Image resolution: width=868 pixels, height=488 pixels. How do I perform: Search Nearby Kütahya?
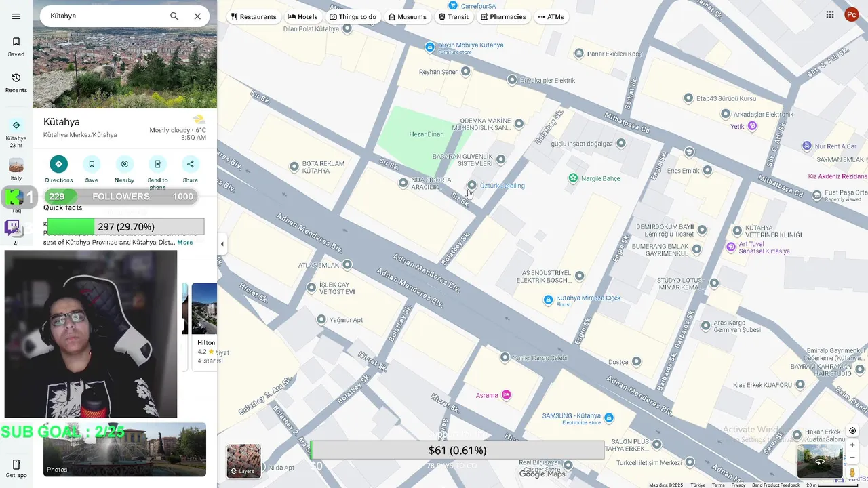124,169
